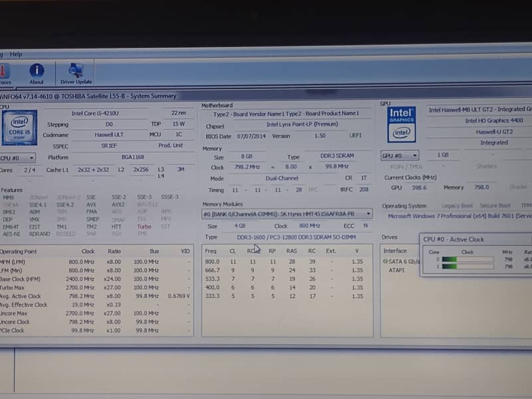Click the Intel Core i5 CPU logo

(19, 126)
